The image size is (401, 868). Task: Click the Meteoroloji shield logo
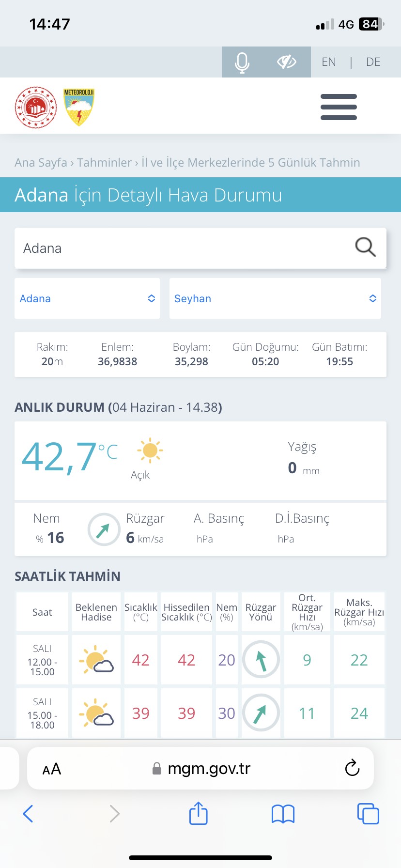(x=79, y=107)
